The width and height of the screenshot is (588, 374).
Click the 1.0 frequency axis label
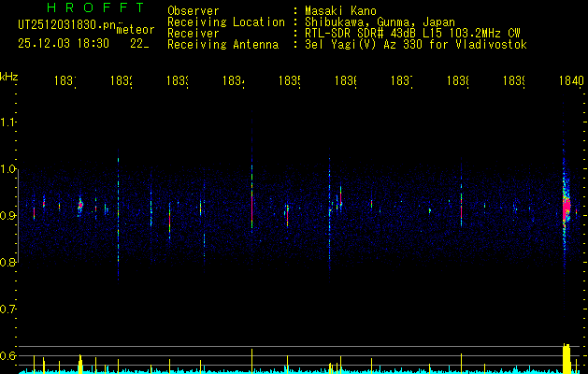click(x=9, y=169)
